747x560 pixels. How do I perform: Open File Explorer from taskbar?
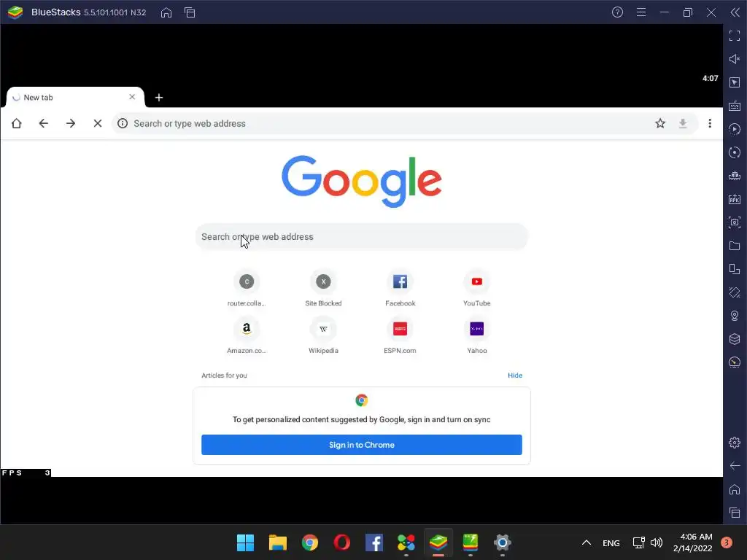tap(278, 542)
